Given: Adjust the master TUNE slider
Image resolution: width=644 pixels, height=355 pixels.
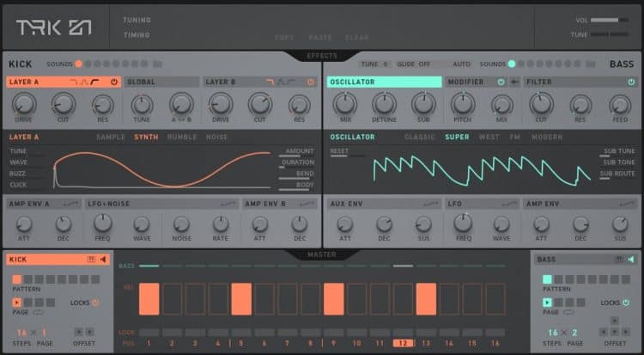Looking at the screenshot, I should click(610, 34).
